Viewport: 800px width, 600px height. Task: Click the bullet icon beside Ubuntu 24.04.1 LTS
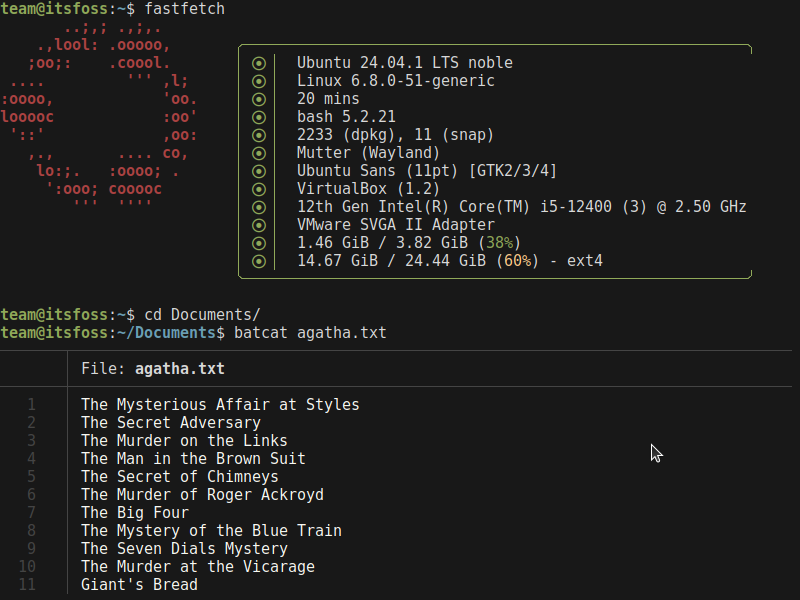[259, 62]
